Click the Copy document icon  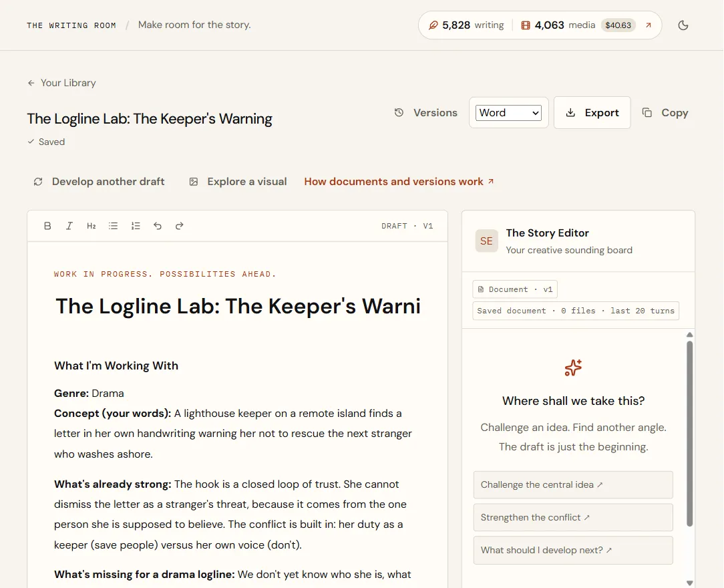(647, 113)
